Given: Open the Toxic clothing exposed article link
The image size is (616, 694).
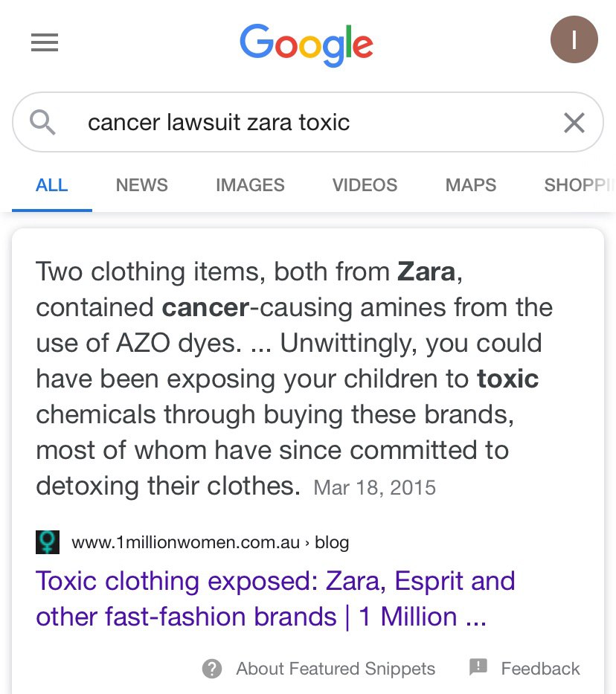Looking at the screenshot, I should [x=275, y=599].
